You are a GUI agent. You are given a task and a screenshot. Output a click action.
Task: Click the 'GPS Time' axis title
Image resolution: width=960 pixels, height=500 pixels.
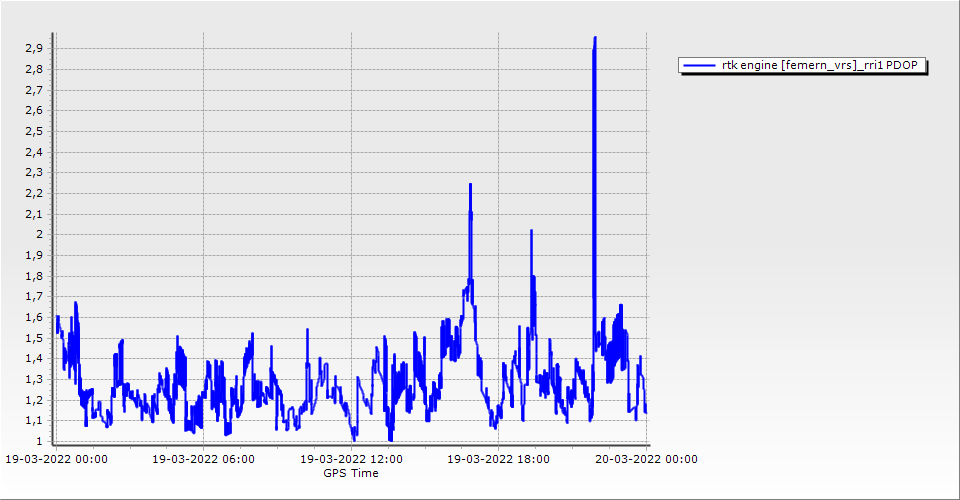point(350,473)
